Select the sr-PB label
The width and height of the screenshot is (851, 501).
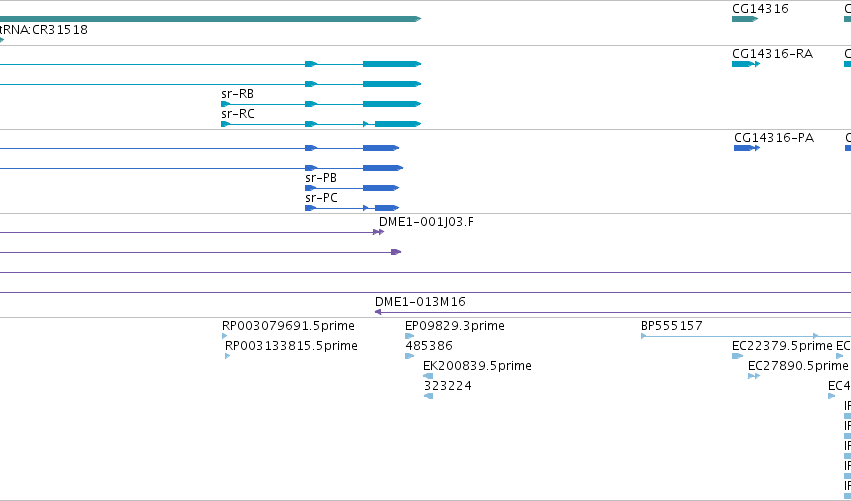pyautogui.click(x=321, y=178)
